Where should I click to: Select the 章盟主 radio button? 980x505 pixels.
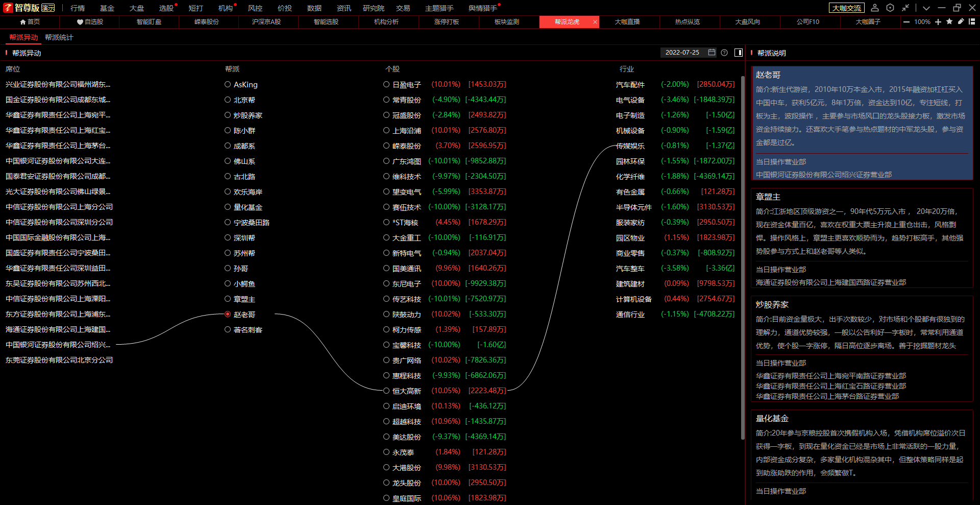228,299
